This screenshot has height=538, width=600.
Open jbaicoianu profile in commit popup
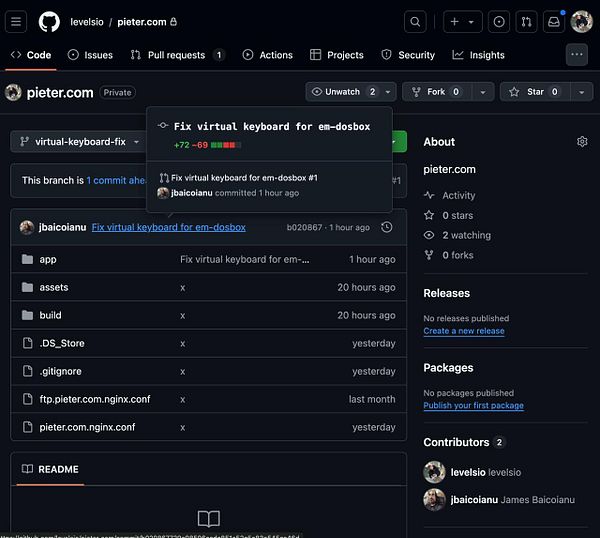click(x=191, y=193)
